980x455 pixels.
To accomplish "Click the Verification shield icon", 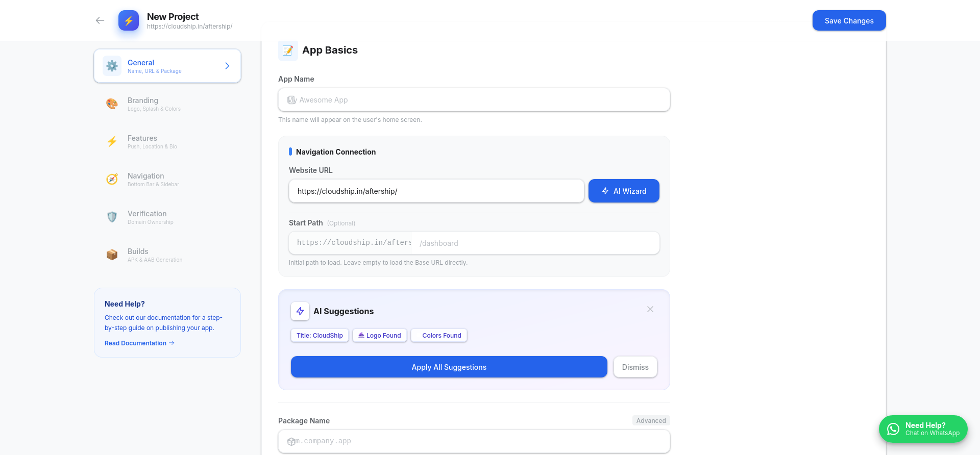I will pos(112,217).
